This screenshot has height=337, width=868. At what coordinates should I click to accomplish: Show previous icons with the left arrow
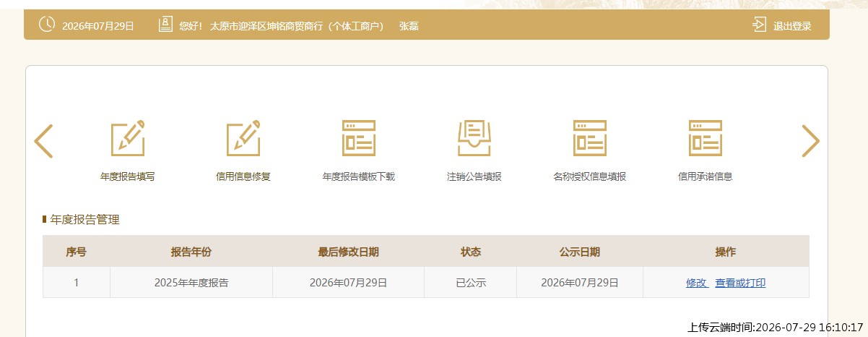coord(43,141)
